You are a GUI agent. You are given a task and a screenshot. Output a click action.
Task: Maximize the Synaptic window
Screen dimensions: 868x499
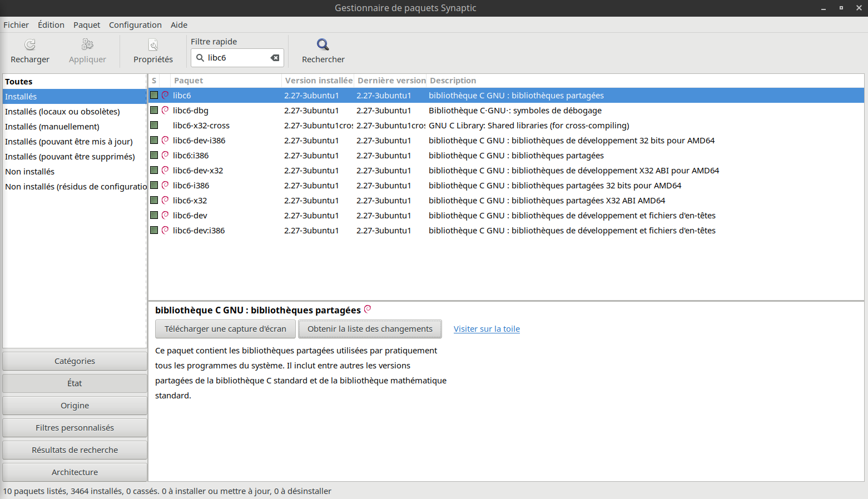[841, 8]
